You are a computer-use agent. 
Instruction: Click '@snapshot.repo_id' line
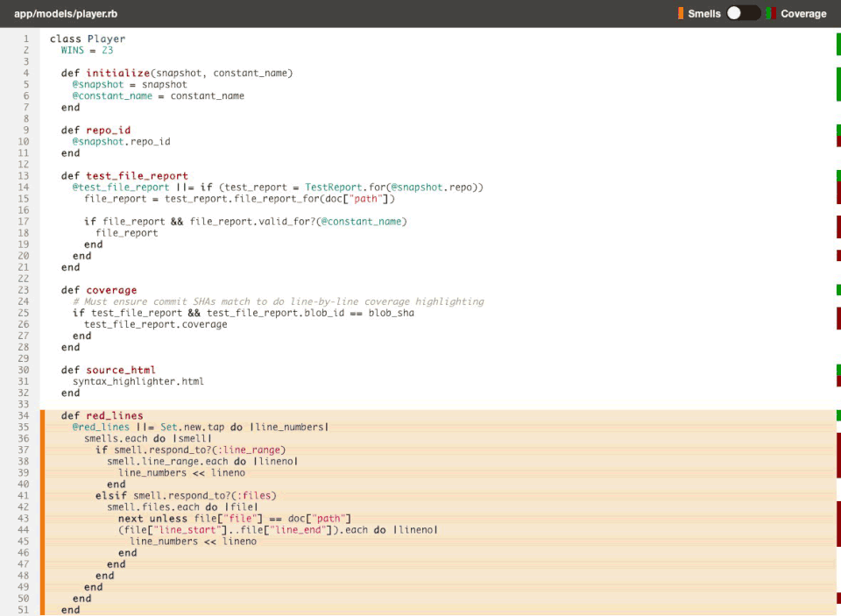(x=121, y=141)
